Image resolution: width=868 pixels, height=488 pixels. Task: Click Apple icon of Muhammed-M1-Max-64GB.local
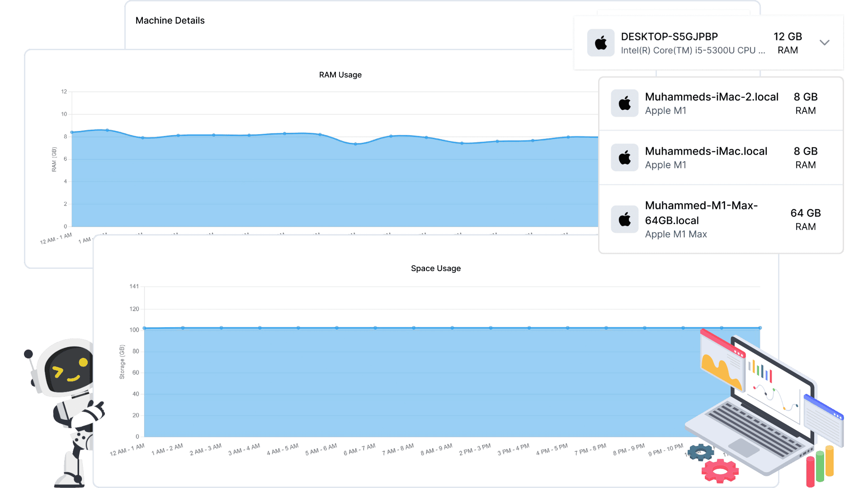pos(625,219)
